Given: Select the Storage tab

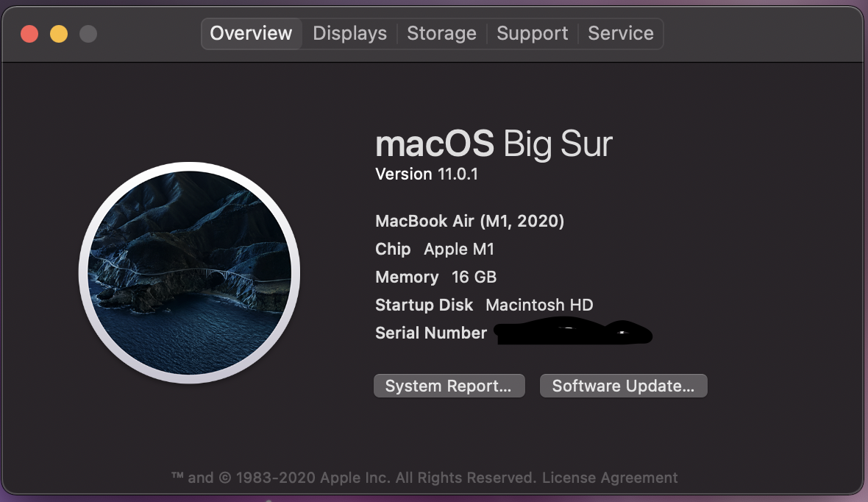Looking at the screenshot, I should point(441,34).
